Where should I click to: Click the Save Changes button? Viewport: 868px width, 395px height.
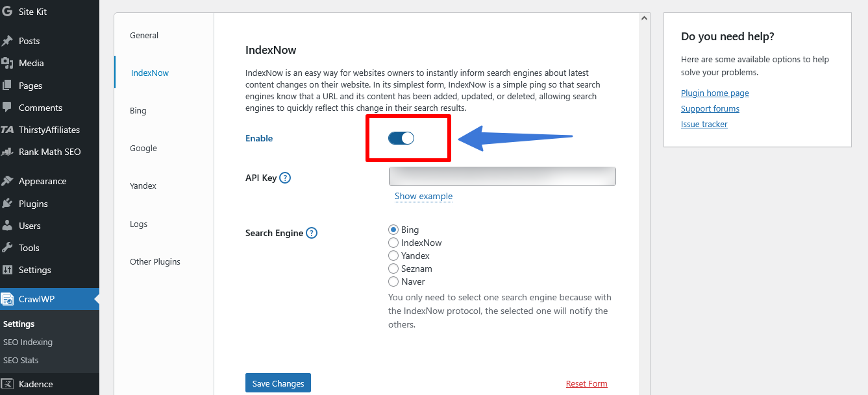pos(278,383)
